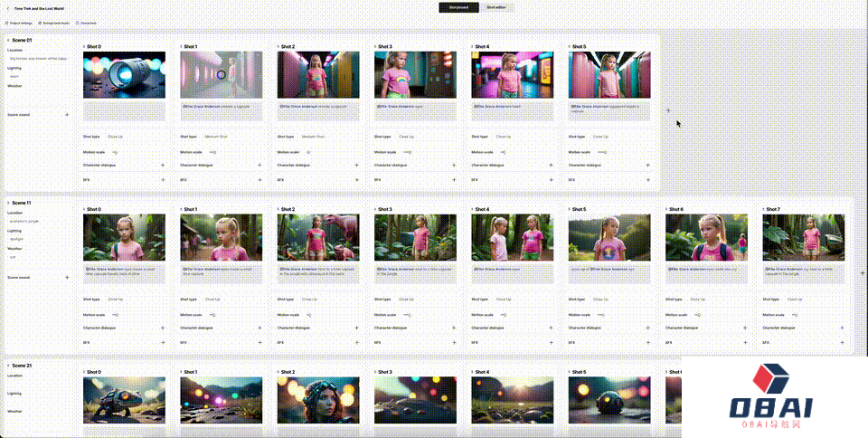
Task: Add a new shot after Scene 11 Shot 7
Action: click(862, 272)
